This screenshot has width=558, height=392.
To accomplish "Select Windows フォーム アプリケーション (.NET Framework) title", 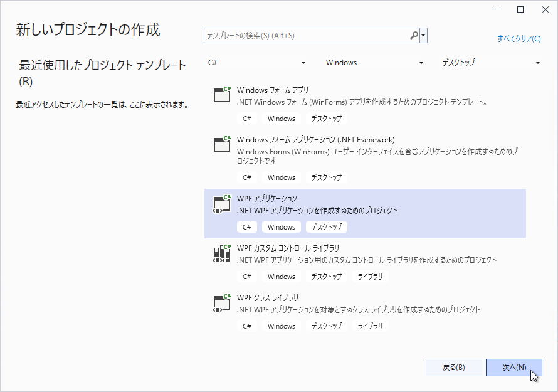I will tap(315, 140).
